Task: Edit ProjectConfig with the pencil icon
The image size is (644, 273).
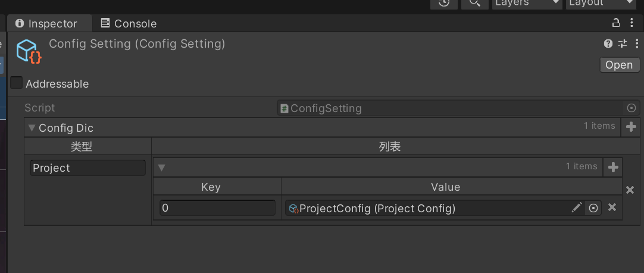Action: [576, 208]
